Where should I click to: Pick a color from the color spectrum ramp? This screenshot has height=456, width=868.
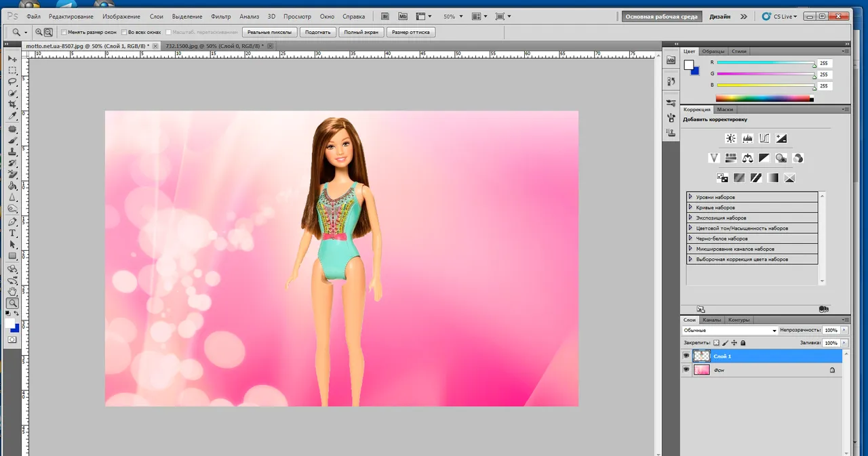[x=764, y=98]
